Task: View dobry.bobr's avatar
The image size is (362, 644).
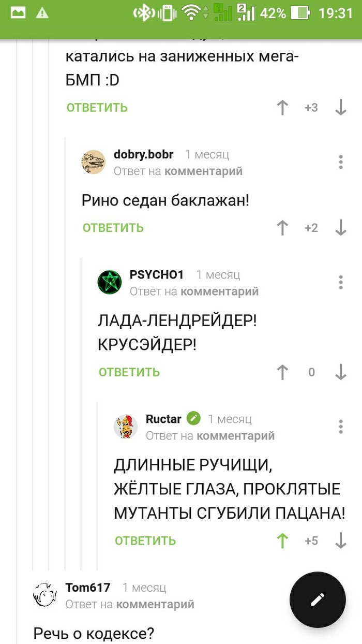Action: 93,162
